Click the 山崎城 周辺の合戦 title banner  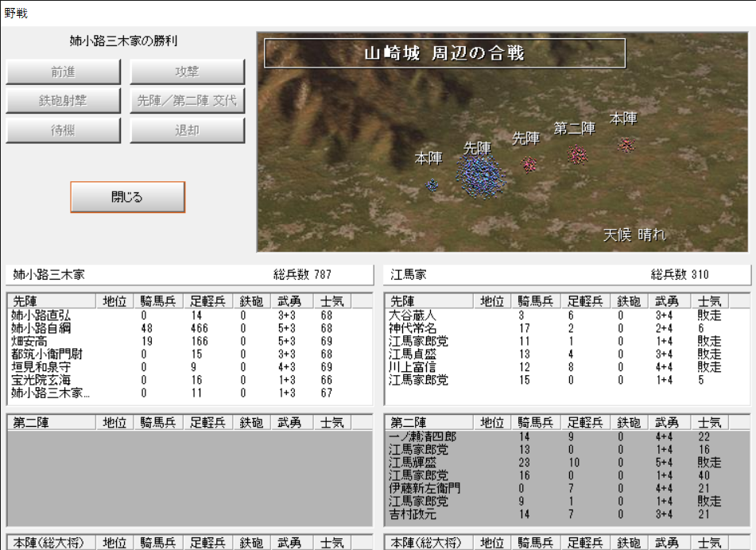(x=444, y=53)
